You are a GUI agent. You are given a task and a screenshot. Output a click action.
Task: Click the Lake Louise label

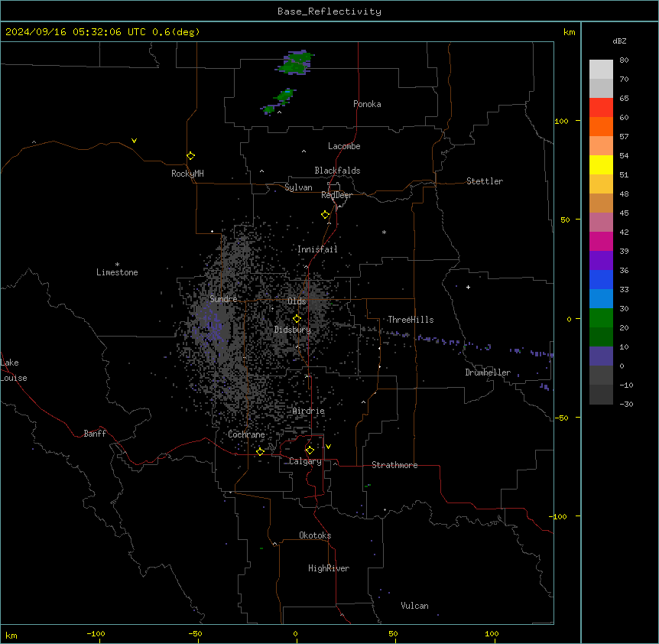(x=14, y=370)
